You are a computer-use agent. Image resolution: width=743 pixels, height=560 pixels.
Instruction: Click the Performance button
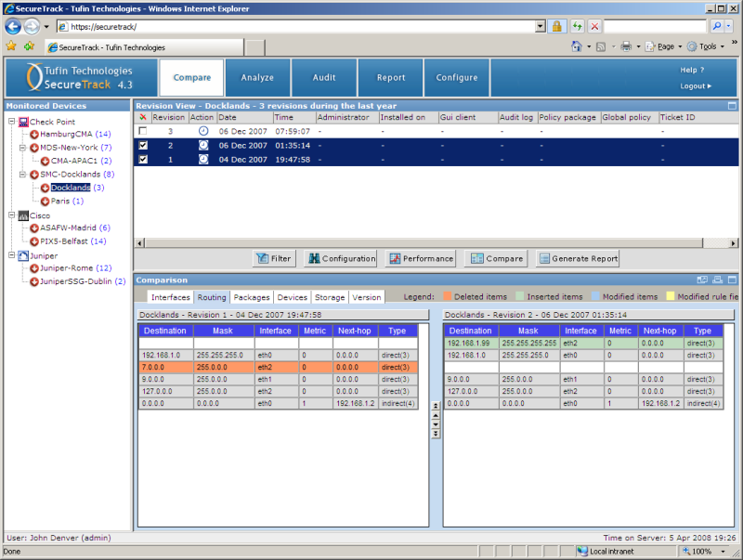click(x=421, y=259)
